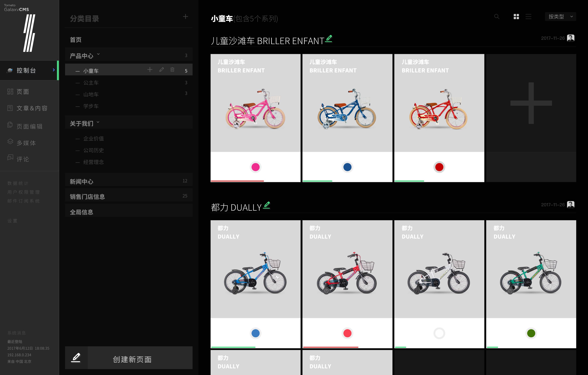Switch to list view icon

[528, 17]
